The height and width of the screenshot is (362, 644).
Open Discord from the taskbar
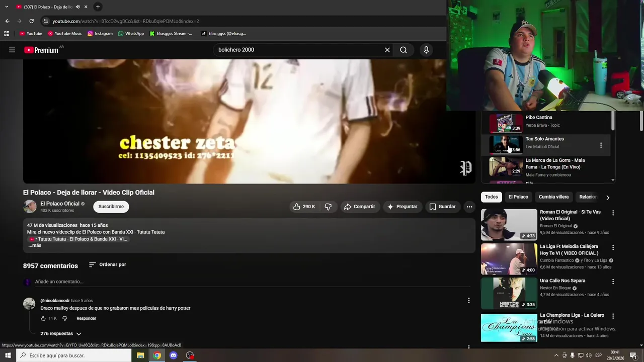click(174, 355)
